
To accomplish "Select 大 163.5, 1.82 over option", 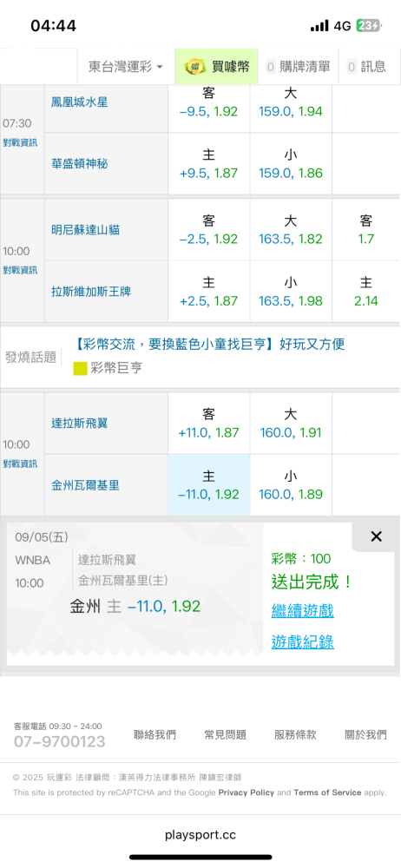I will 291,230.
